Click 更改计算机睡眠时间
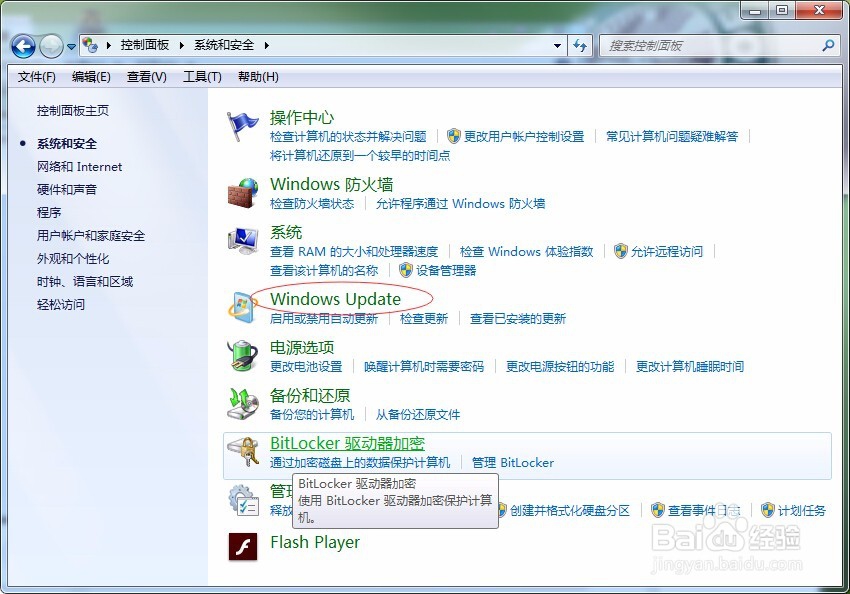Image resolution: width=850 pixels, height=594 pixels. tap(690, 366)
